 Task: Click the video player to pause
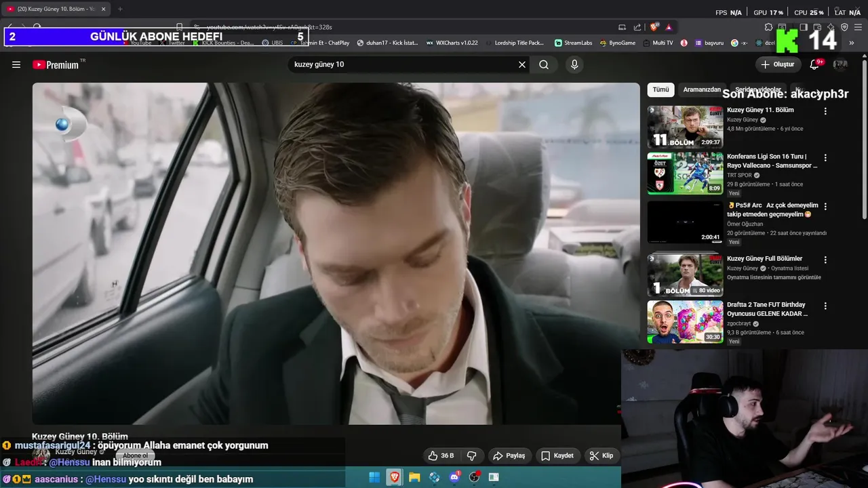pos(336,253)
